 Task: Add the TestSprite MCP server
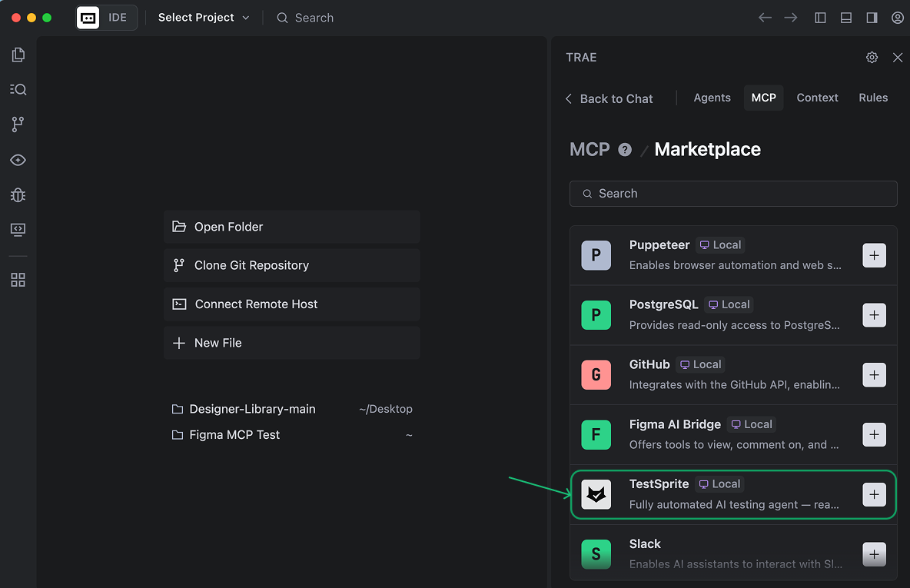point(874,494)
